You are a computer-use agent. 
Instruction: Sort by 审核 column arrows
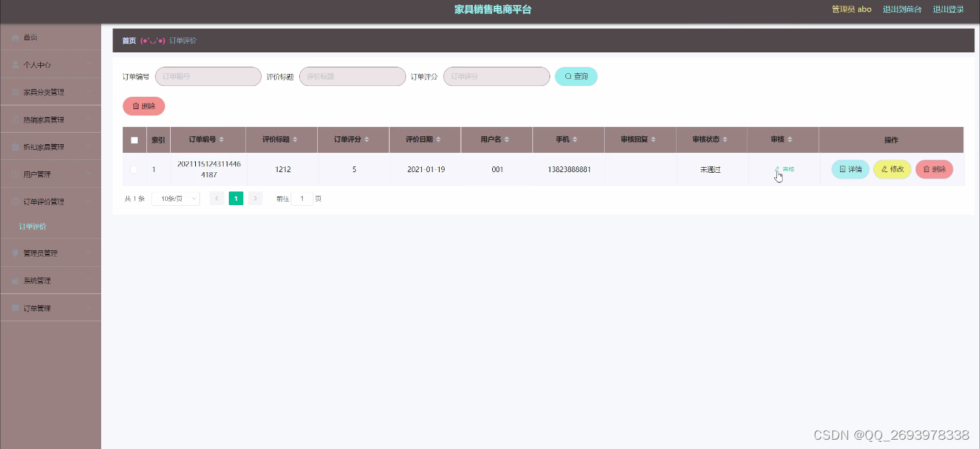coord(790,140)
